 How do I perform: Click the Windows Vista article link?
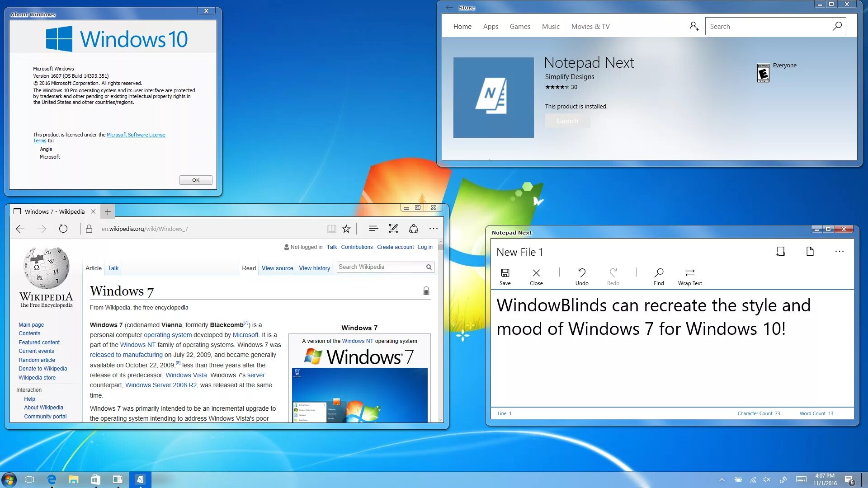186,375
